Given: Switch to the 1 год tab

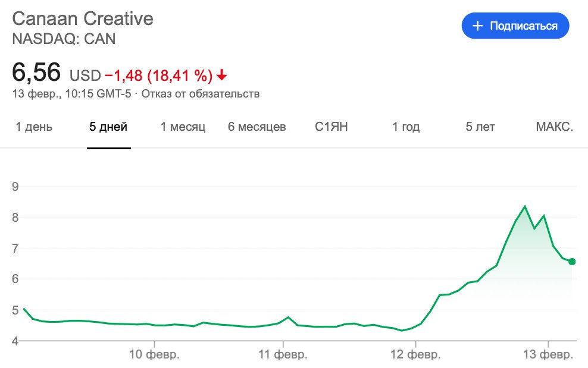Looking at the screenshot, I should pyautogui.click(x=406, y=127).
